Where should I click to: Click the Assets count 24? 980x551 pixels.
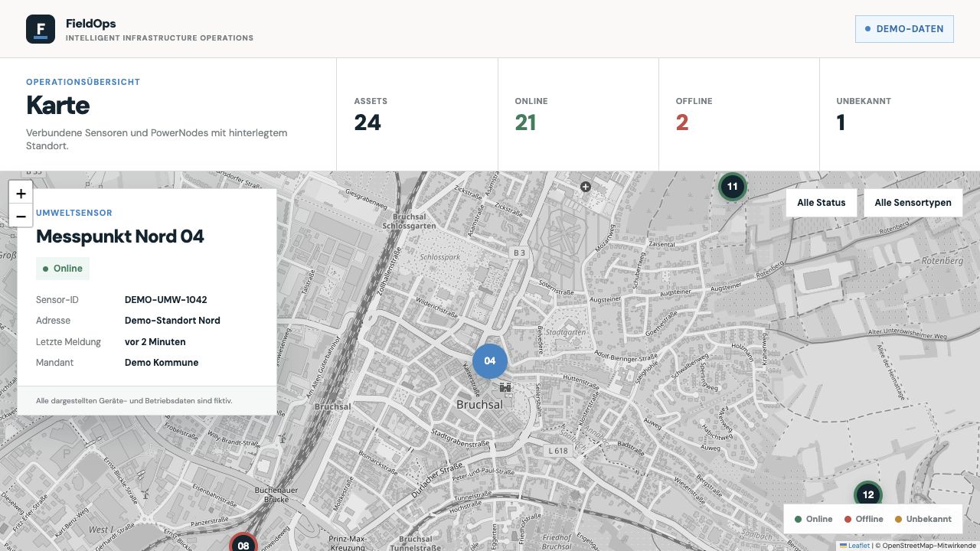(x=367, y=122)
